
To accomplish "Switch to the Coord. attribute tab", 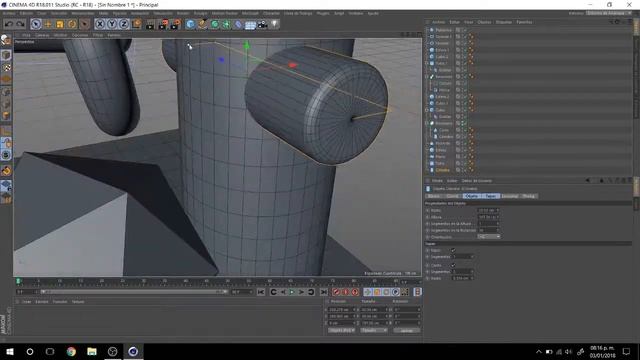I will (x=452, y=196).
